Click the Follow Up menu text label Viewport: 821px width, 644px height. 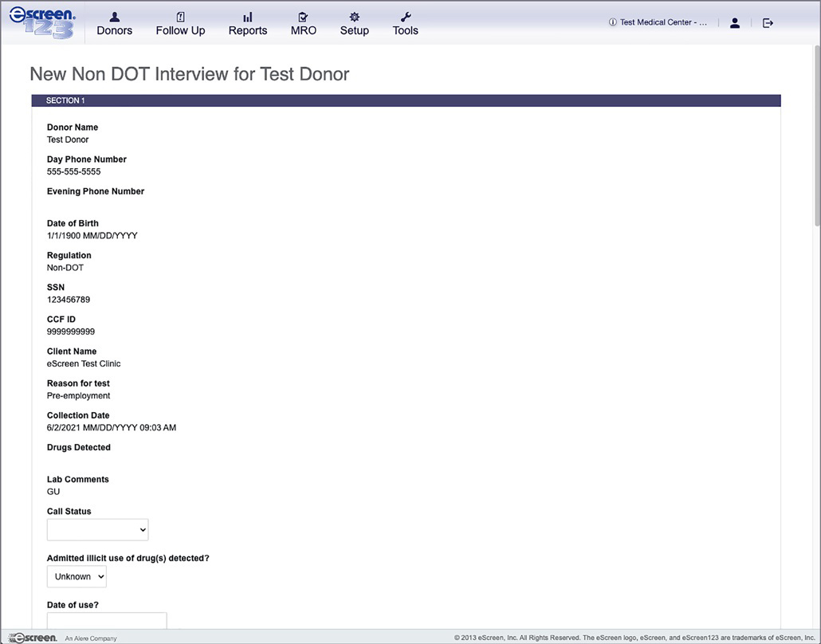pos(180,31)
